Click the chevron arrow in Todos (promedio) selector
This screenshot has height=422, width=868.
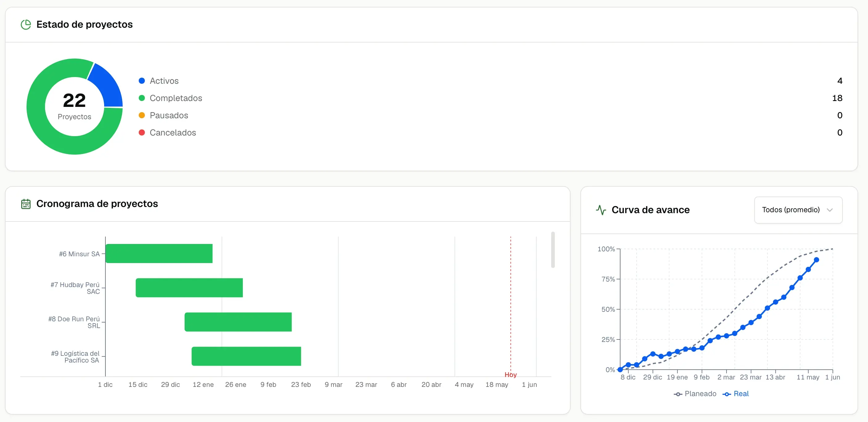pyautogui.click(x=829, y=210)
